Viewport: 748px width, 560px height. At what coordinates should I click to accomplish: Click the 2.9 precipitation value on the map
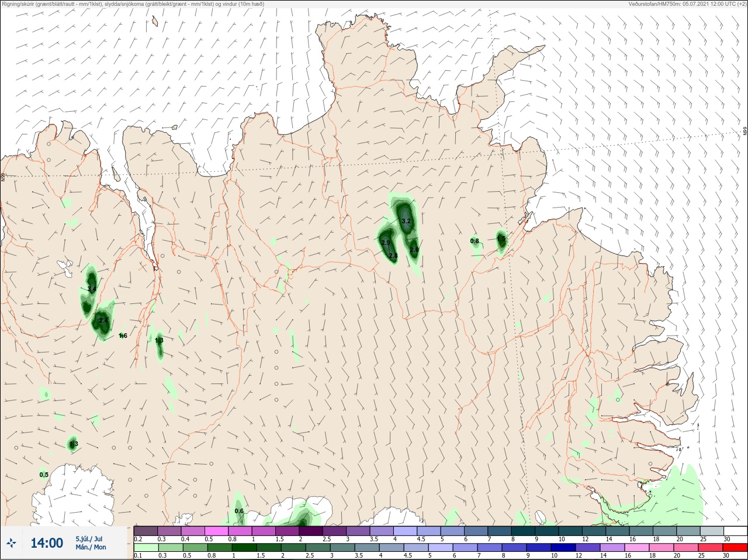coord(386,243)
